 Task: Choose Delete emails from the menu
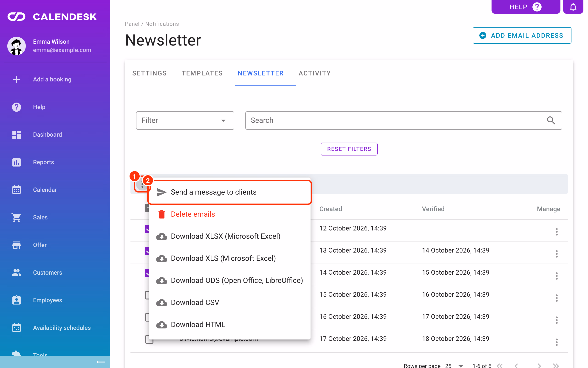pos(229,214)
